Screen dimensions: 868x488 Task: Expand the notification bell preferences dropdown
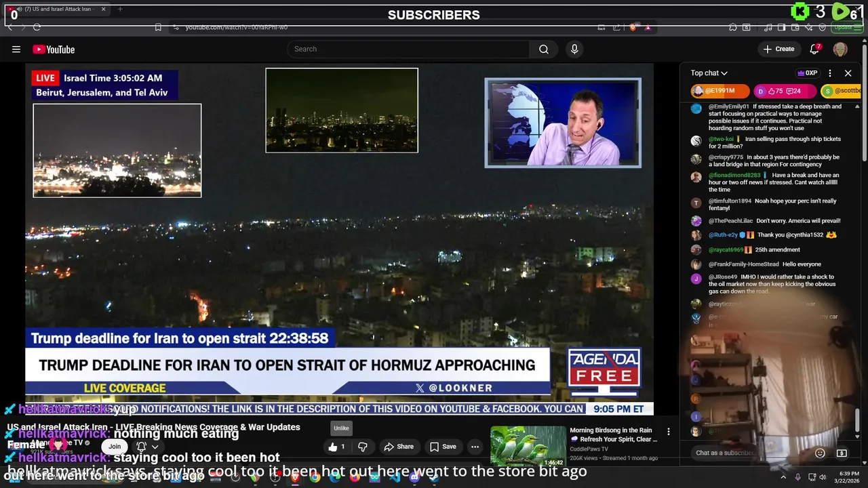coord(147,447)
